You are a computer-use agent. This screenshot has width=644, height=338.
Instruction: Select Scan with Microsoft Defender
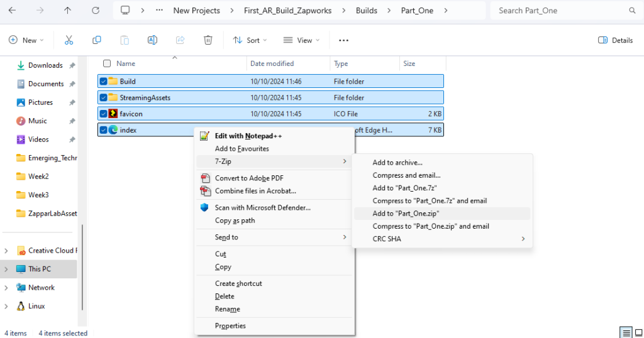(x=262, y=207)
